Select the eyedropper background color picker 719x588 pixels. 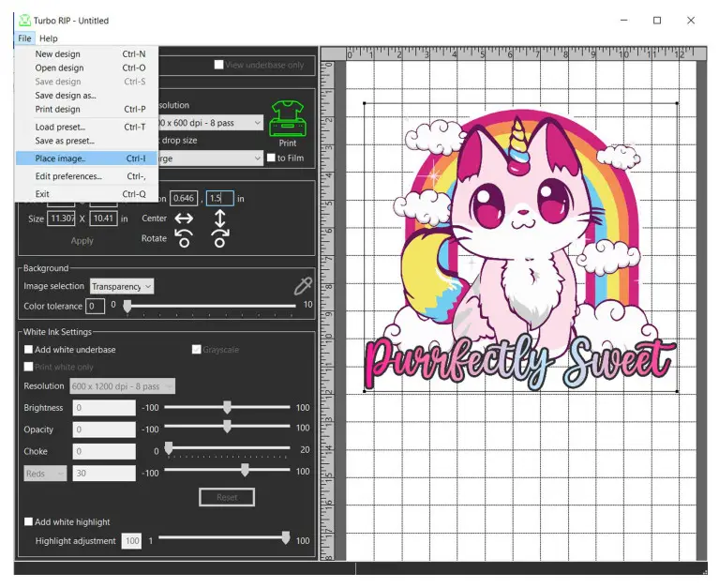click(x=303, y=286)
